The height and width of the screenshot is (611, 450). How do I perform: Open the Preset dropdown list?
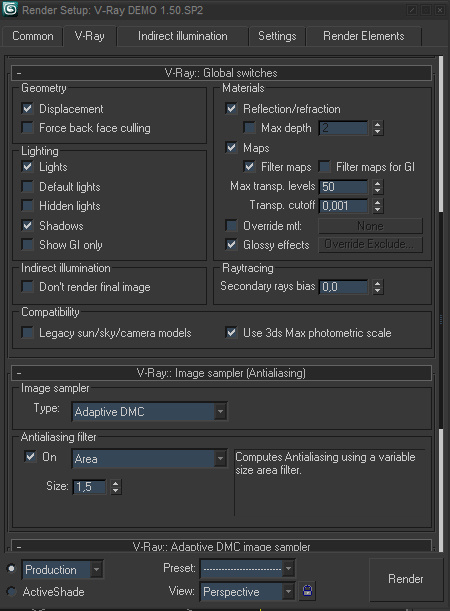[247, 569]
